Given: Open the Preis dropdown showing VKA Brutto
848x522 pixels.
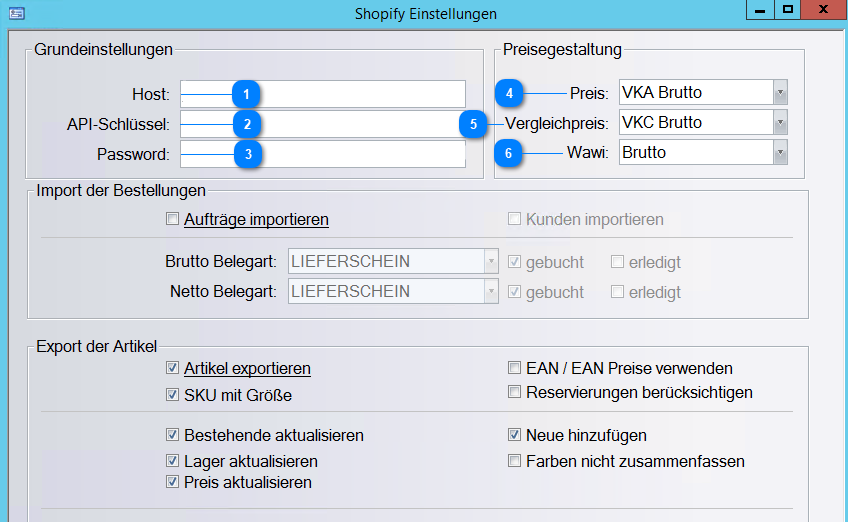Looking at the screenshot, I should click(703, 92).
